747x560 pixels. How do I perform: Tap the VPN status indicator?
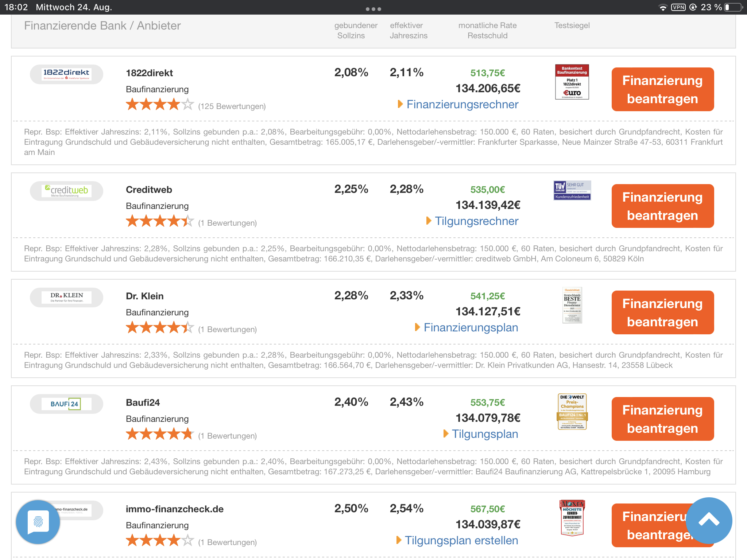pyautogui.click(x=678, y=7)
